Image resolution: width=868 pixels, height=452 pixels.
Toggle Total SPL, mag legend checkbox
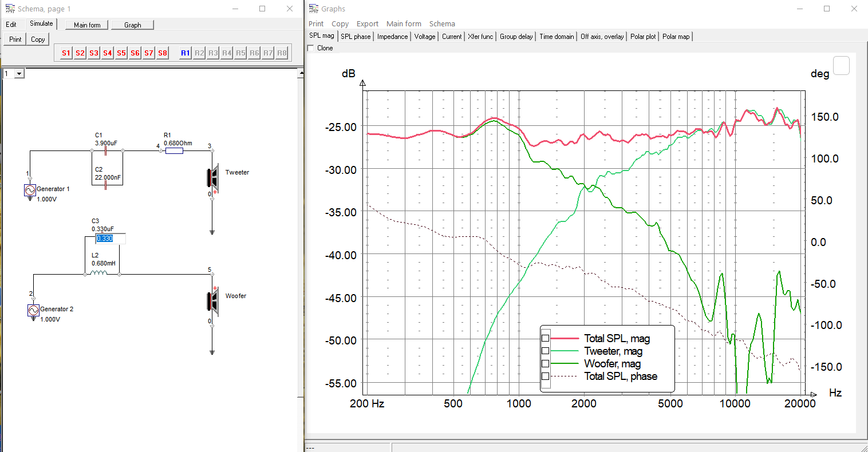[545, 339]
